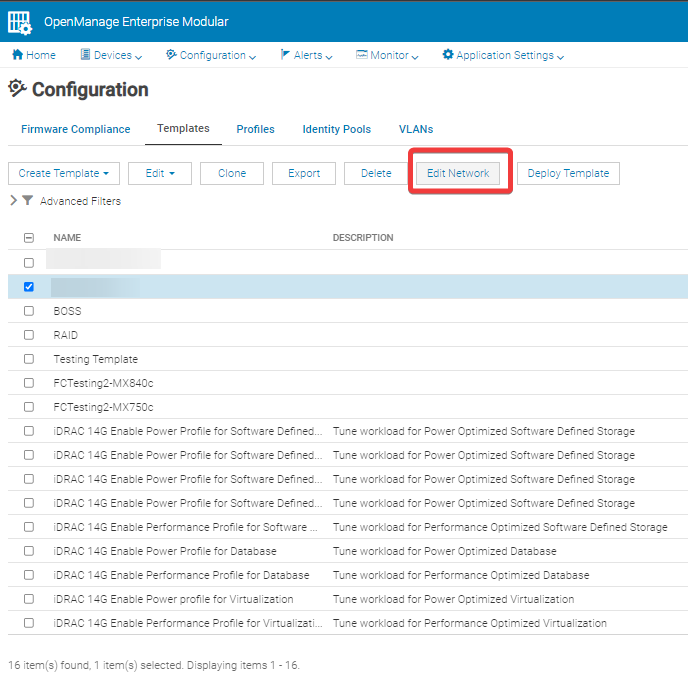Check the BOSS template checkbox
This screenshot has height=687, width=688.
[x=28, y=311]
